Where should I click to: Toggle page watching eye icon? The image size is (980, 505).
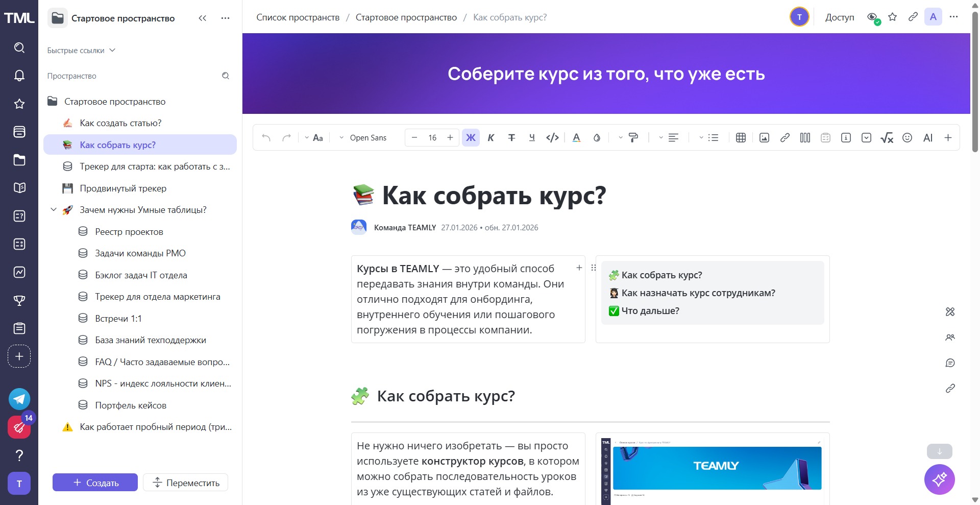pos(873,17)
